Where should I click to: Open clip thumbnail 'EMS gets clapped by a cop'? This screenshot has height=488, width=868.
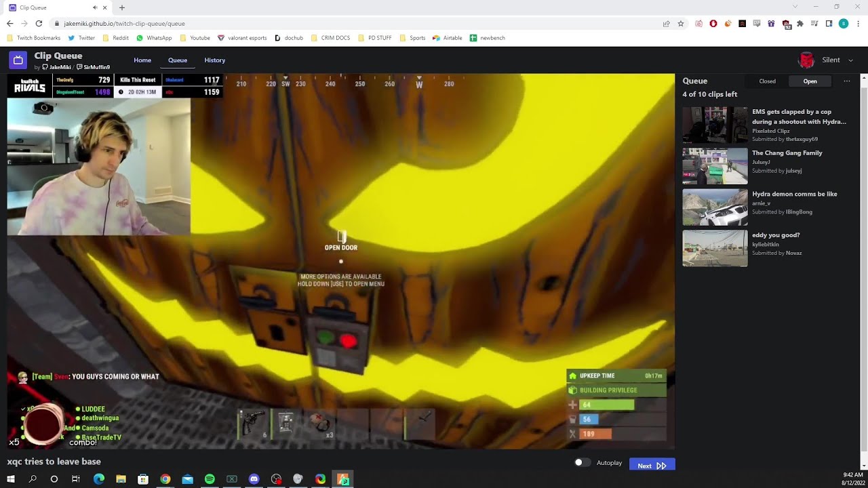(715, 125)
